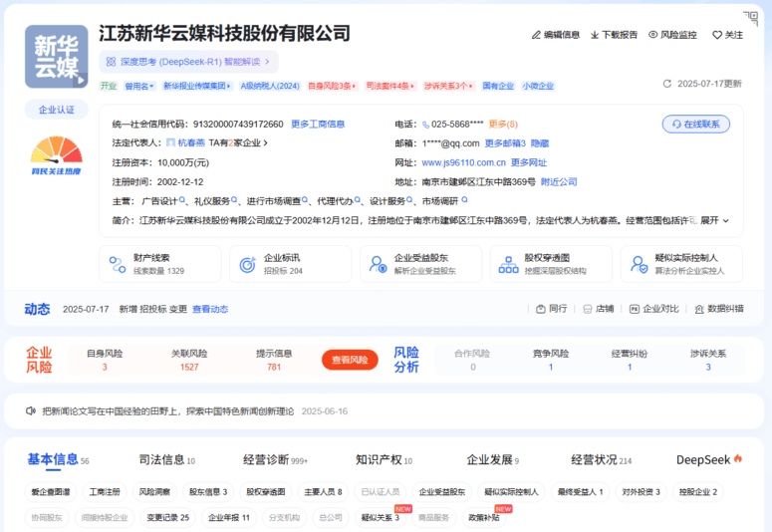Open the 股权穿透图 card icon

point(509,265)
